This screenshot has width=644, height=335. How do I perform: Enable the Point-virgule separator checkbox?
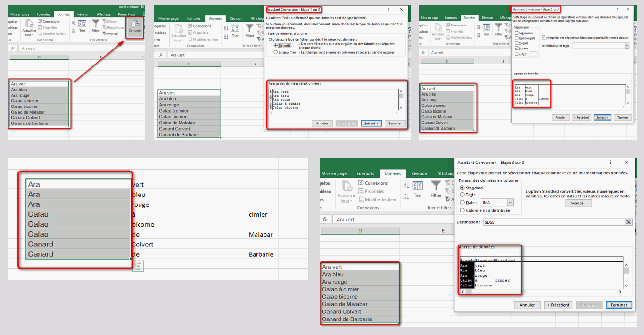517,38
